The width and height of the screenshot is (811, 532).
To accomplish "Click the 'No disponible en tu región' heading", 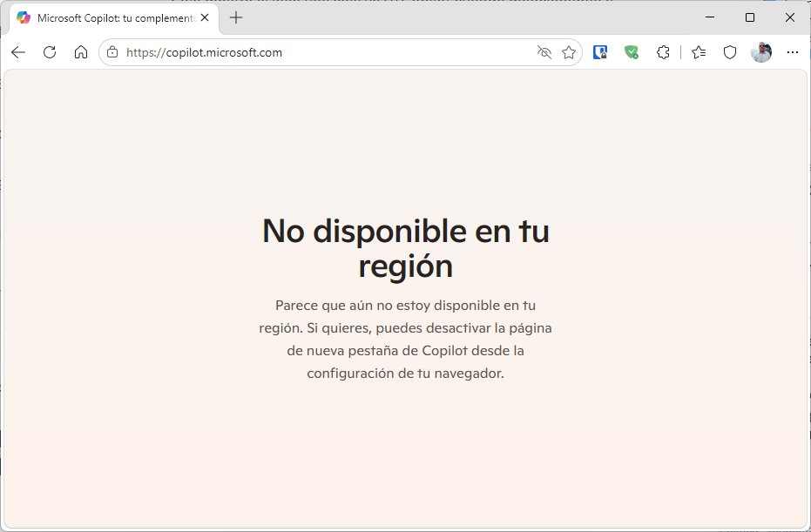I will pyautogui.click(x=406, y=248).
